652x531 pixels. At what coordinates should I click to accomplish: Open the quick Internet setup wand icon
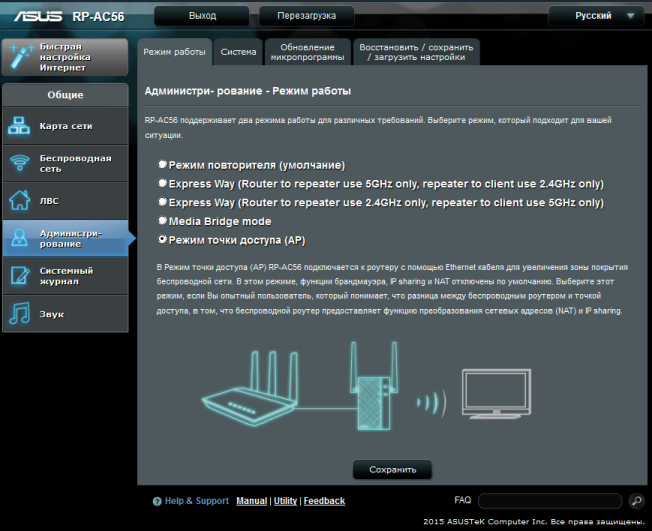pyautogui.click(x=21, y=56)
